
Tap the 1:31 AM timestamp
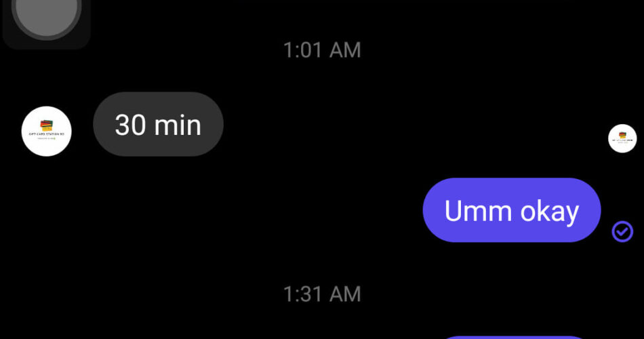click(x=322, y=294)
